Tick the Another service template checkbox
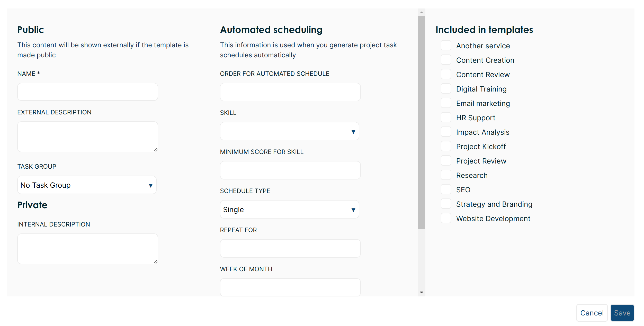Image resolution: width=644 pixels, height=326 pixels. click(x=446, y=46)
